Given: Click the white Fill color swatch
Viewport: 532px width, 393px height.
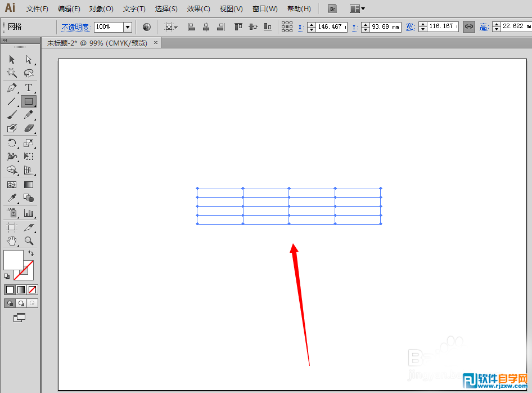Looking at the screenshot, I should tap(13, 260).
